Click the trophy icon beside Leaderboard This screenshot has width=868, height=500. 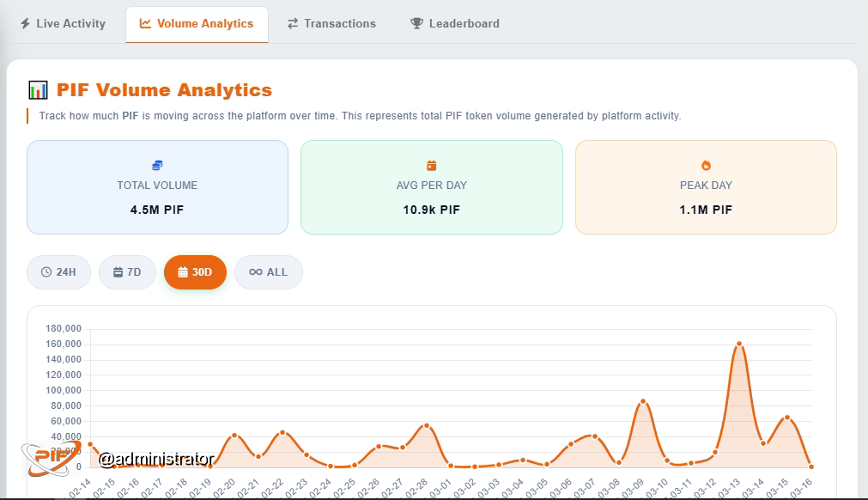(x=416, y=23)
